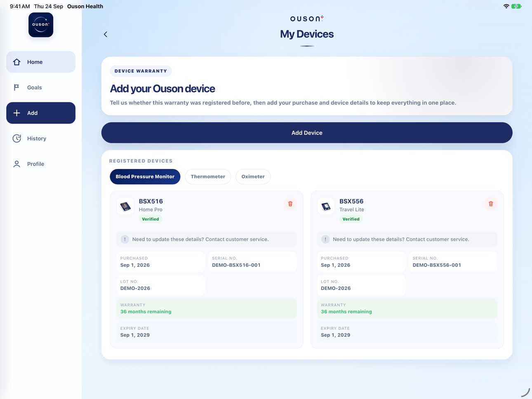
Task: Click the Registered Devices section label
Action: point(141,161)
